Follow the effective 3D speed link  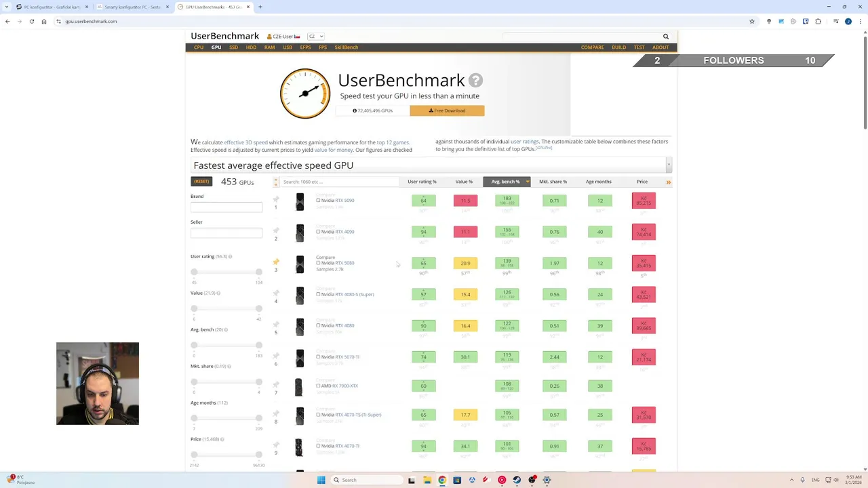246,142
